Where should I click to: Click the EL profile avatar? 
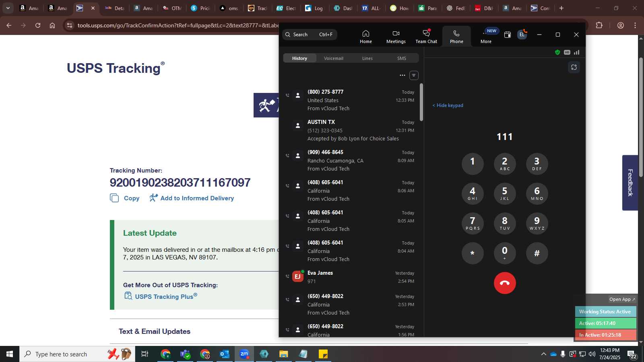tap(522, 35)
